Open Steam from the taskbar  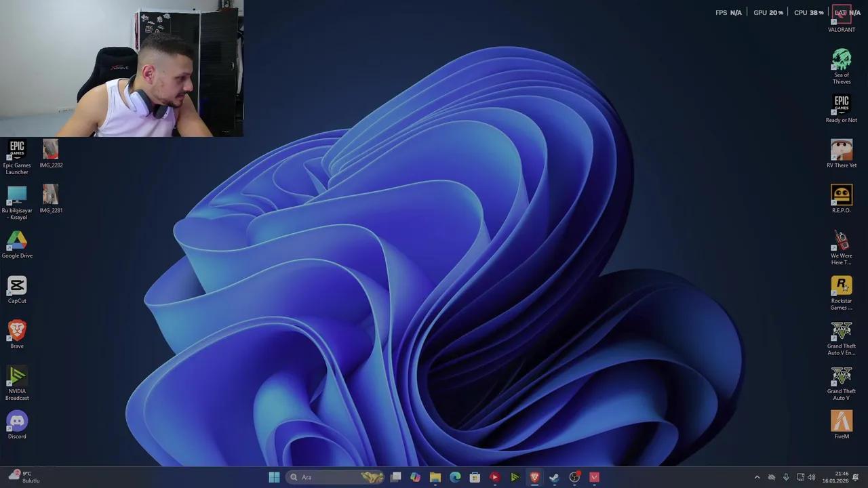point(554,476)
